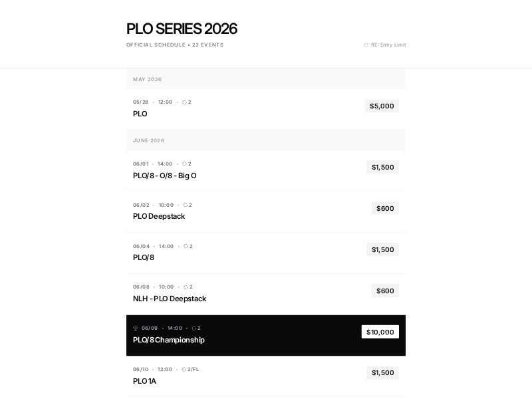The width and height of the screenshot is (532, 399).
Task: Click the RE: Entry Limit legend text
Action: [x=388, y=45]
